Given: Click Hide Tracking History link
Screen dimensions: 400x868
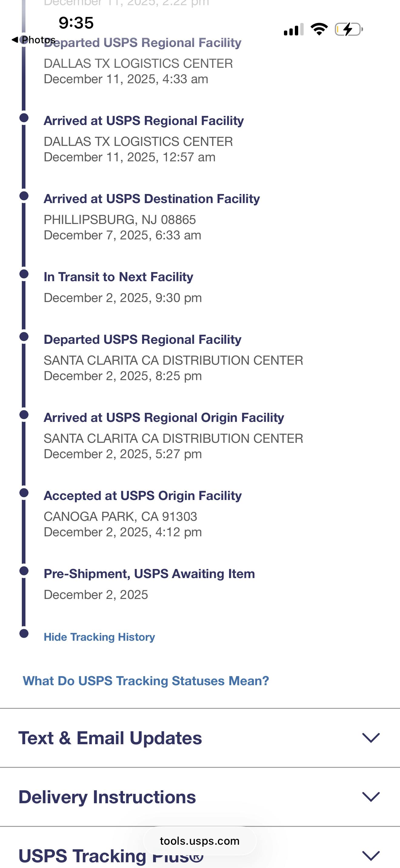Looking at the screenshot, I should pyautogui.click(x=99, y=637).
